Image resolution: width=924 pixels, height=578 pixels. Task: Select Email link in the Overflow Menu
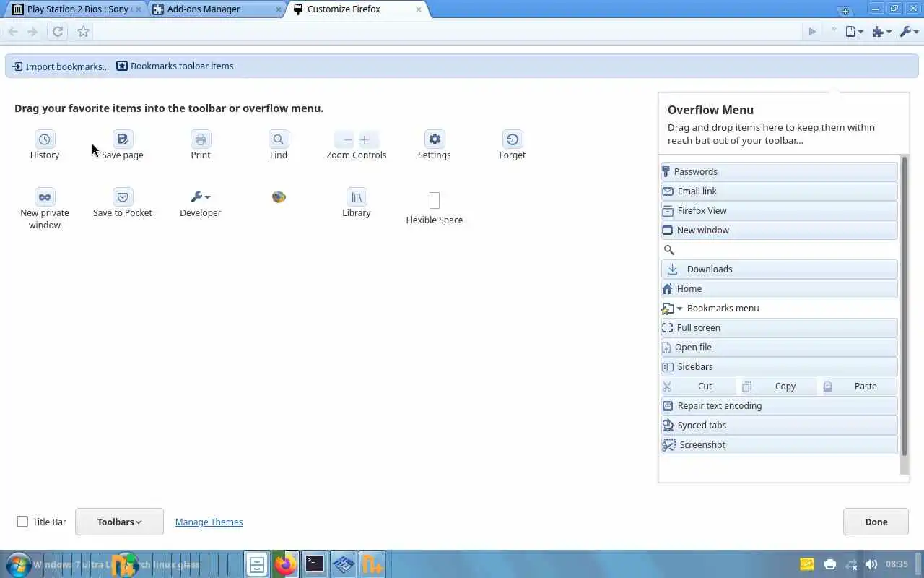click(779, 191)
